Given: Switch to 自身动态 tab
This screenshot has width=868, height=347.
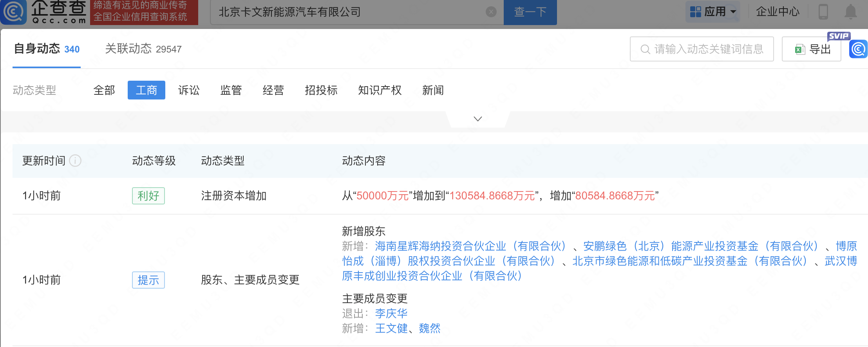Looking at the screenshot, I should 47,49.
